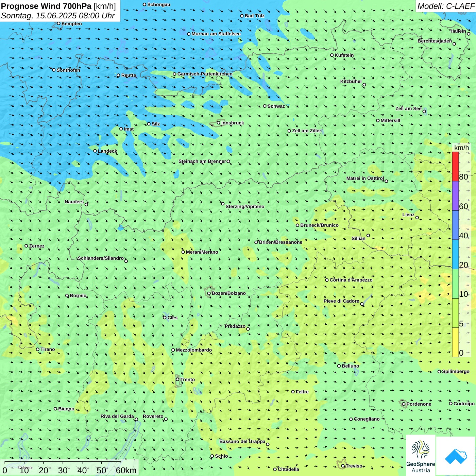Click the purple 60 km/h legend color
Viewport: 476px width, 476px height.
tap(455, 196)
